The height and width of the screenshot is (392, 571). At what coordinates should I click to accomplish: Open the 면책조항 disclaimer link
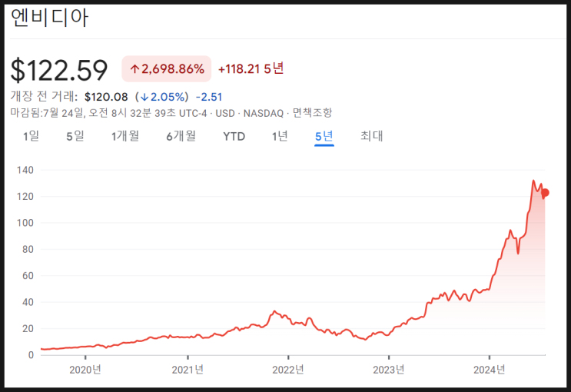313,113
